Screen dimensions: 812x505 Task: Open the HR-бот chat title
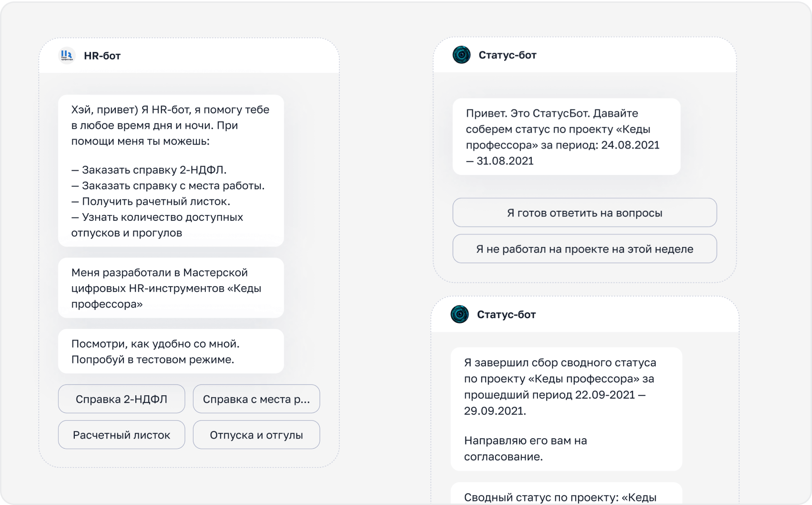(102, 56)
